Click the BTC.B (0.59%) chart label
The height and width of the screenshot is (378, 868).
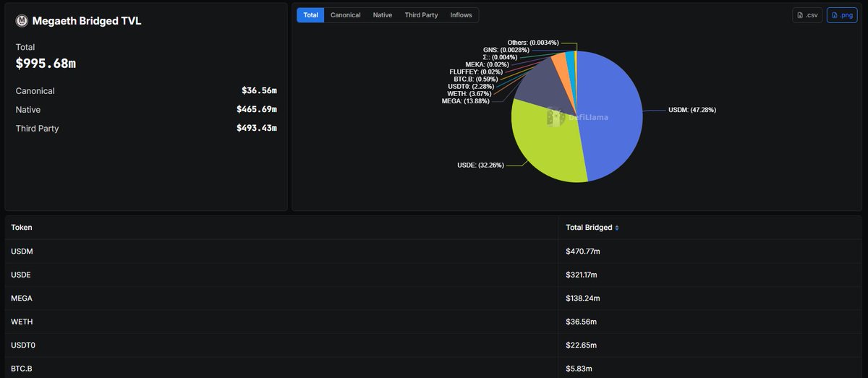(476, 80)
